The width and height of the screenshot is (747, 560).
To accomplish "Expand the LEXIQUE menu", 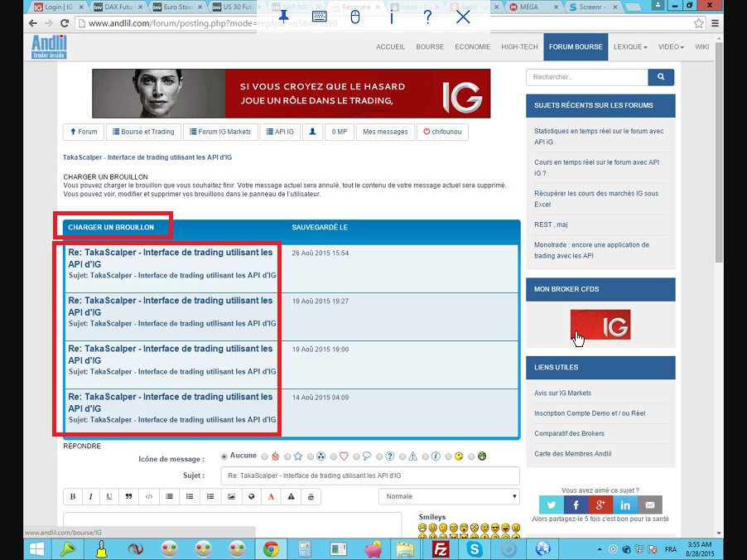I will pos(629,46).
